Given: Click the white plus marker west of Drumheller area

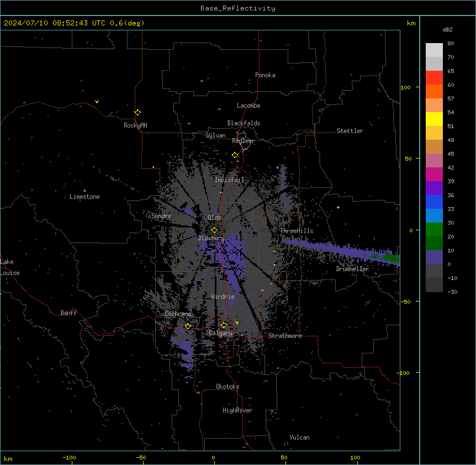Looking at the screenshot, I should pos(338,207).
